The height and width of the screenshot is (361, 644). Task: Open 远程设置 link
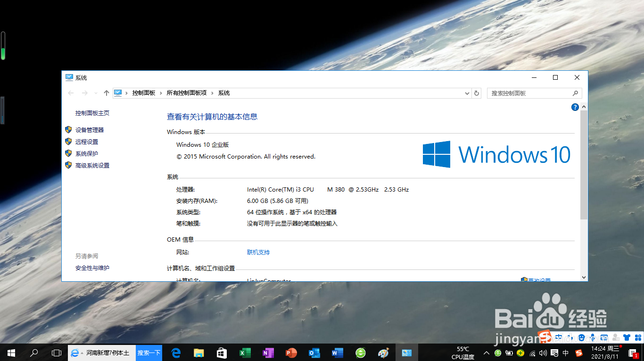click(87, 142)
